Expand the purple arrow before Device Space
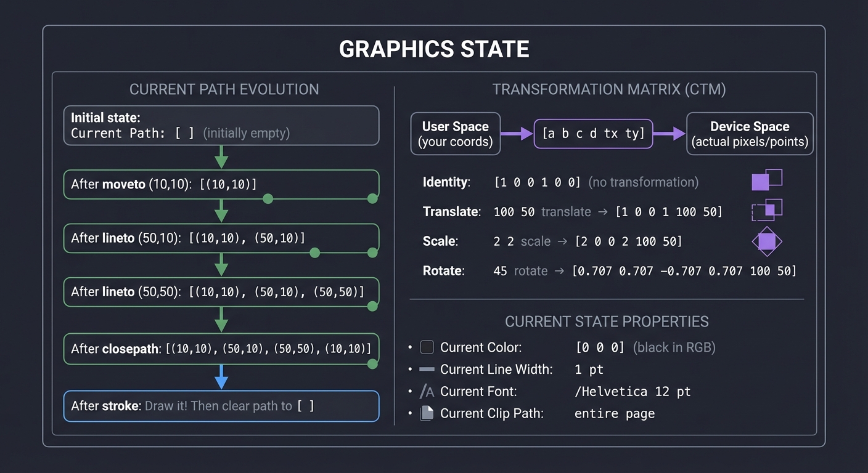Screen dimensions: 868x473 pos(670,134)
